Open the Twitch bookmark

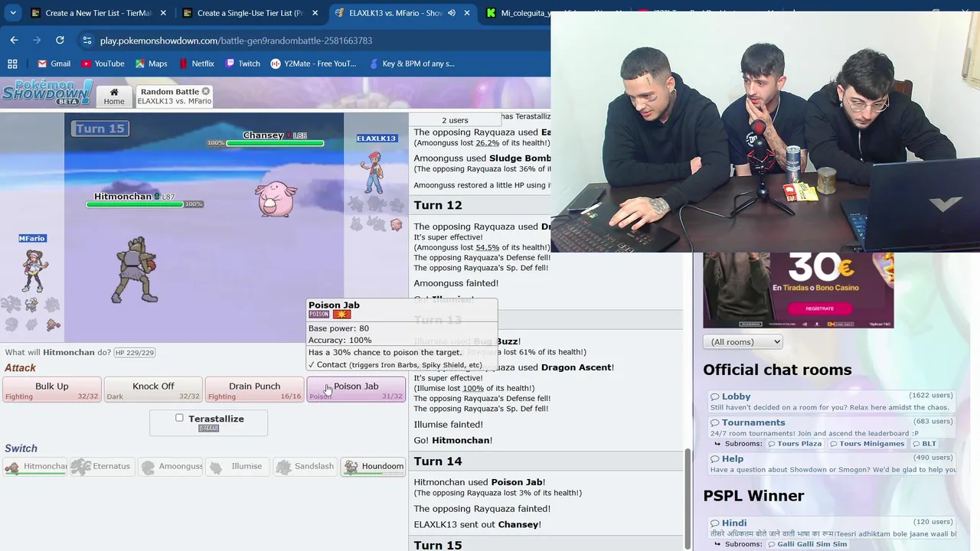tap(243, 64)
